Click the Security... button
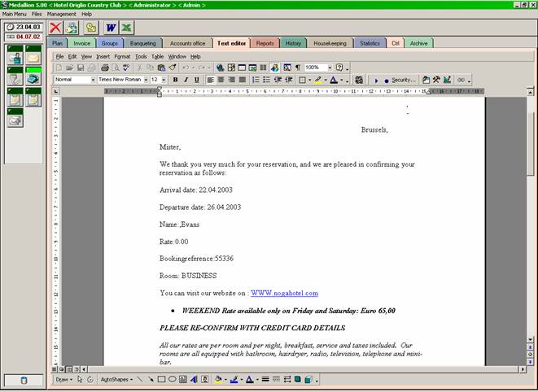Image resolution: width=538 pixels, height=392 pixels. coord(403,80)
